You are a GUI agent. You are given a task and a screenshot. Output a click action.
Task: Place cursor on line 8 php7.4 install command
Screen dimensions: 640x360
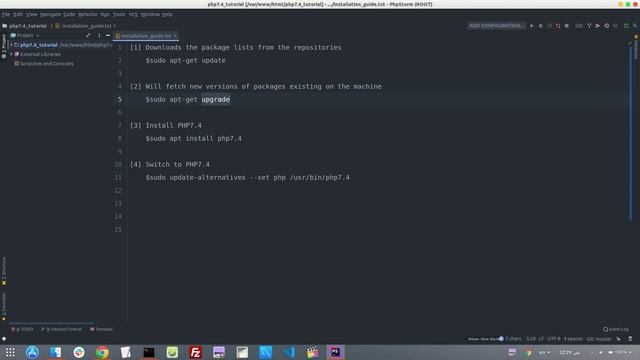pyautogui.click(x=193, y=138)
